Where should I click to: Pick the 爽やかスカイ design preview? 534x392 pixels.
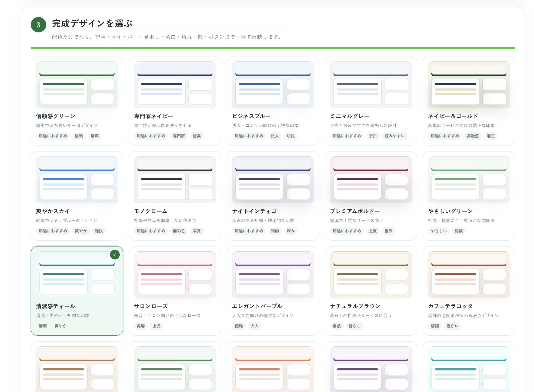click(77, 180)
